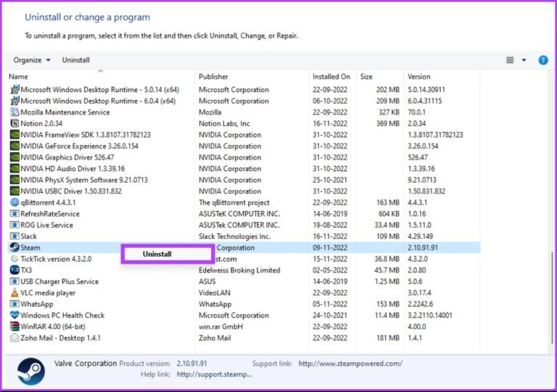Sort by the Installed On column header
557x392 pixels.
[x=331, y=76]
